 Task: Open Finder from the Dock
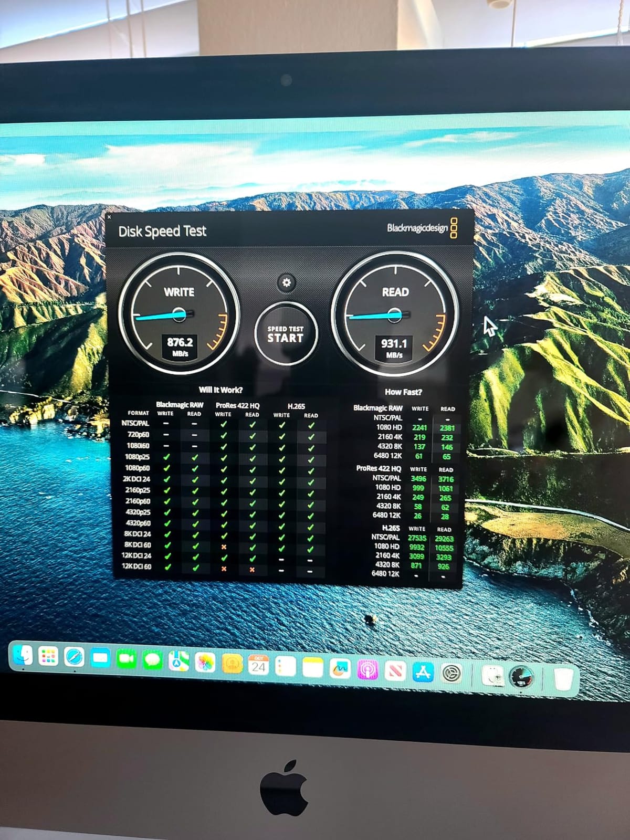click(x=23, y=656)
